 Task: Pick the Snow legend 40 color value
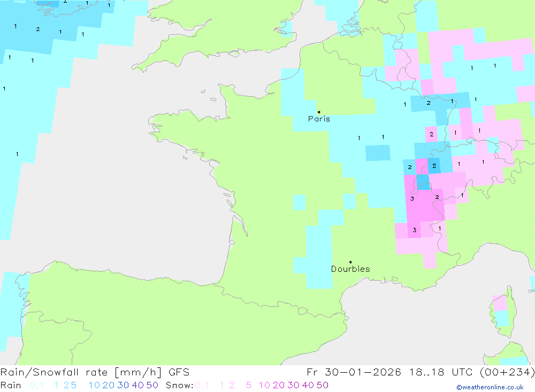pos(308,385)
